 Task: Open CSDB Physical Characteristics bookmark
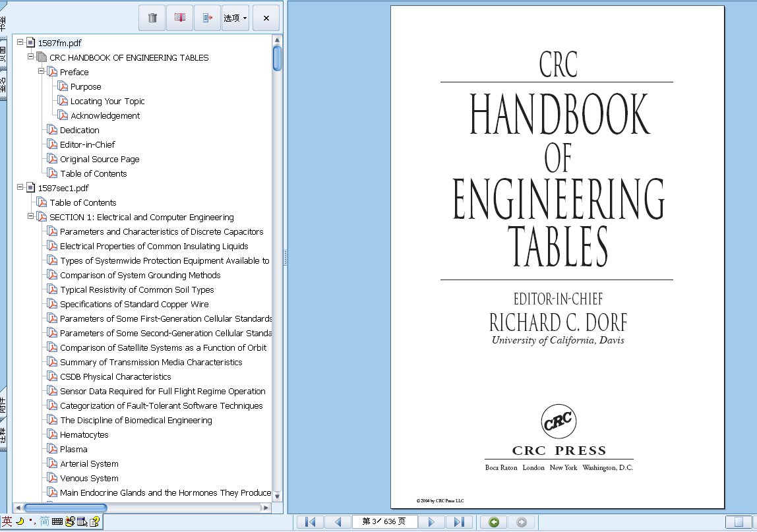(115, 376)
